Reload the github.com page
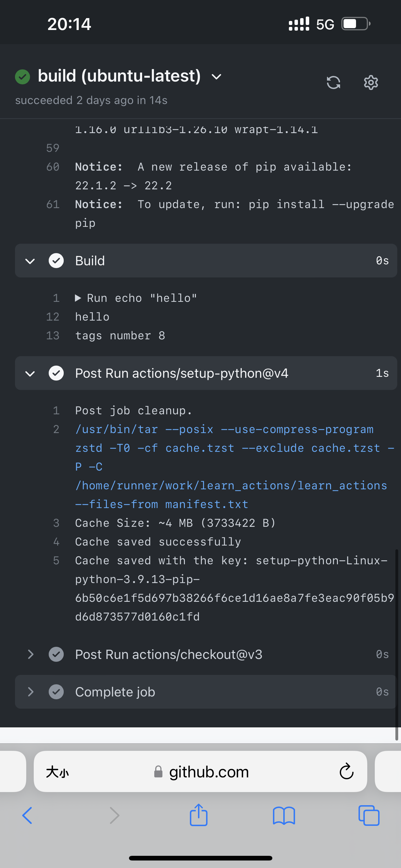The image size is (401, 868). click(346, 772)
